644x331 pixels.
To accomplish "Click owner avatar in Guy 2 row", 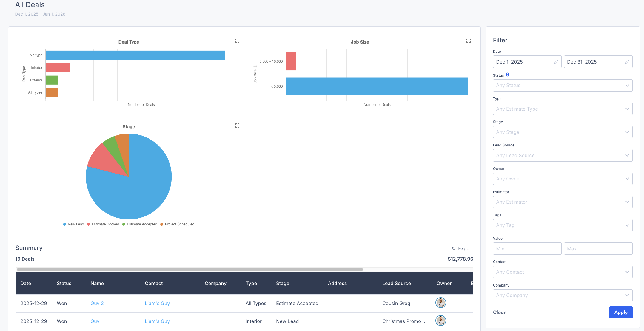I will 441,303.
